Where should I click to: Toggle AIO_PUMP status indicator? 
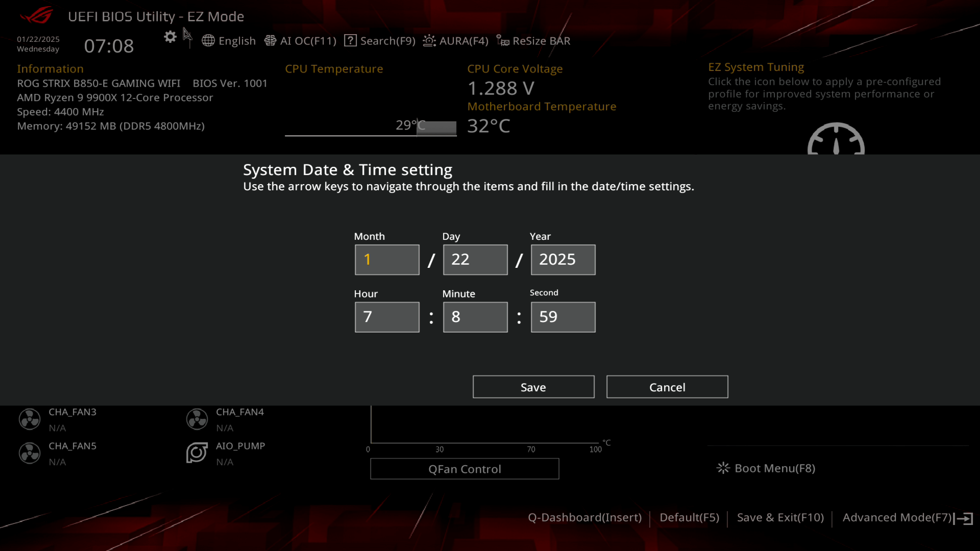[197, 453]
